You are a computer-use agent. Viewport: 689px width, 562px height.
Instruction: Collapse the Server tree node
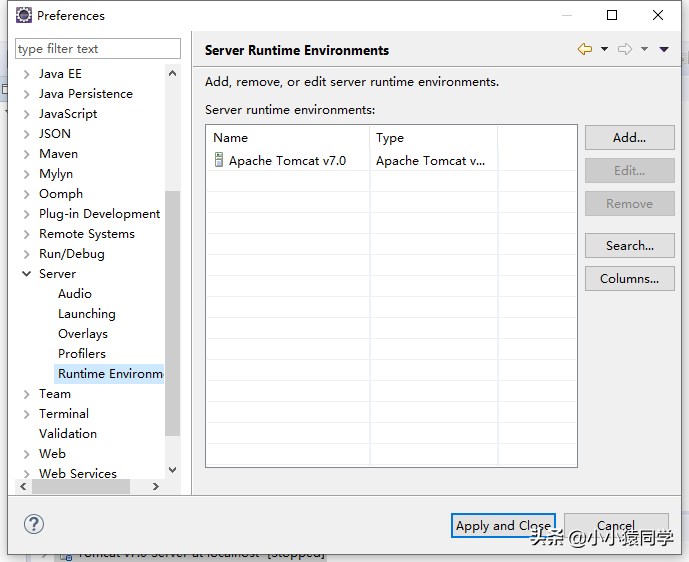[27, 274]
